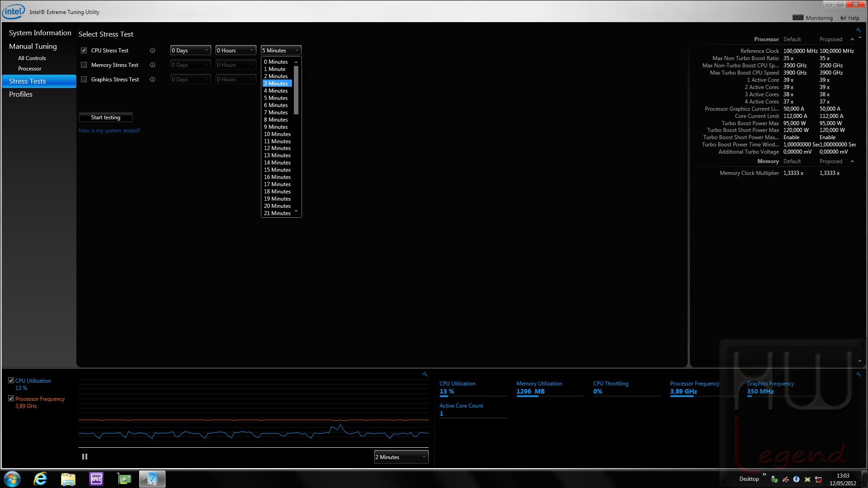Select the Intel XTU taskbar button

tap(152, 479)
